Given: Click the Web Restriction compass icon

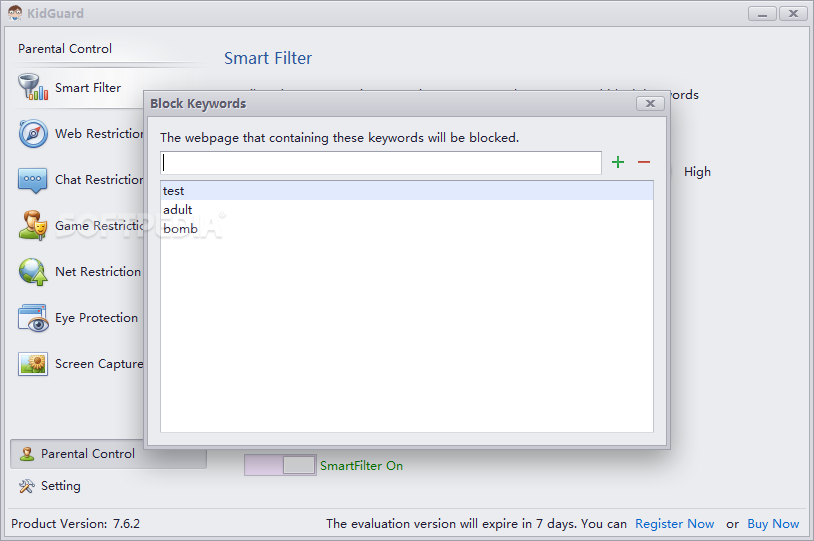Looking at the screenshot, I should click(33, 133).
